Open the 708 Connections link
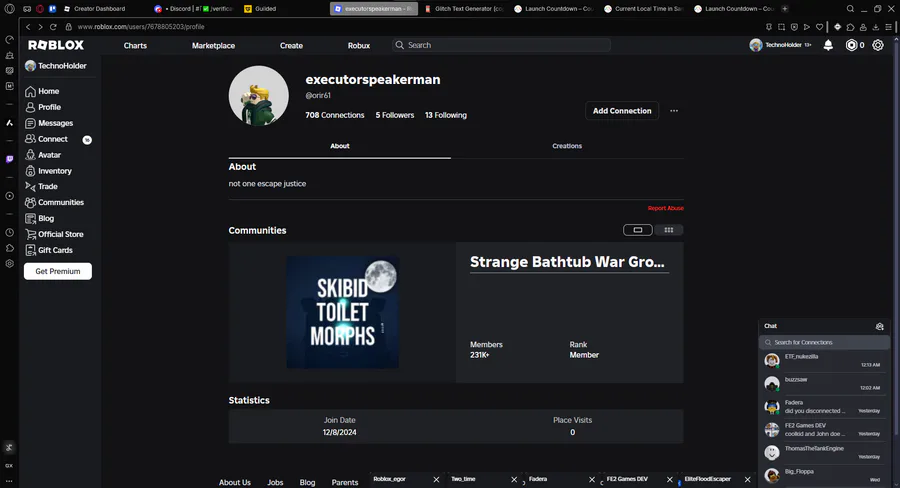900x488 pixels. (x=335, y=115)
